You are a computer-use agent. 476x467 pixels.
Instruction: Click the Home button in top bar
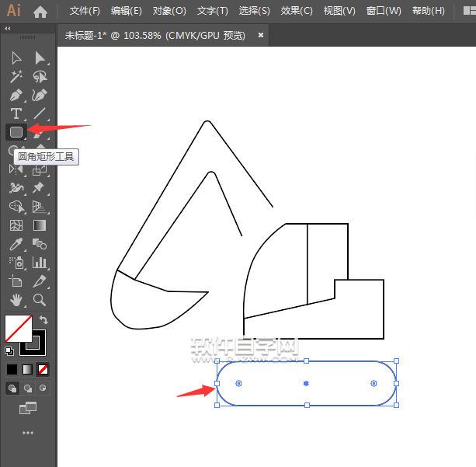[x=40, y=12]
